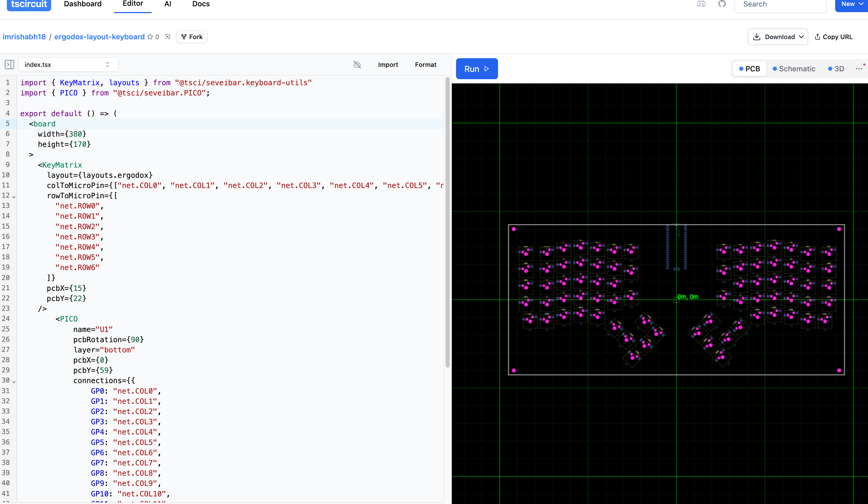Open the AI tab in the navigation
The width and height of the screenshot is (868, 504).
(x=168, y=4)
